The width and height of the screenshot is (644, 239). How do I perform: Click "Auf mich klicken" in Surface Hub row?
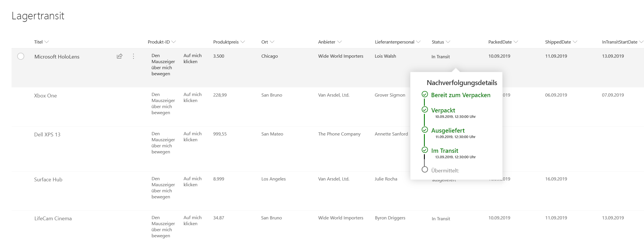point(192,182)
